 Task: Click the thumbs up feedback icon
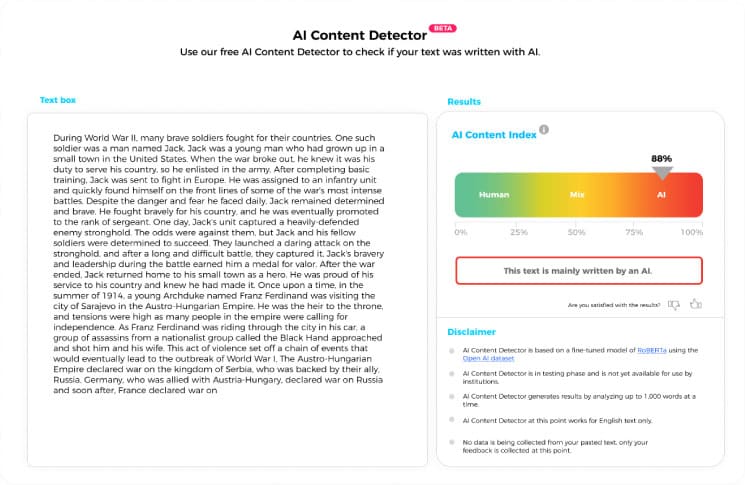tap(696, 304)
